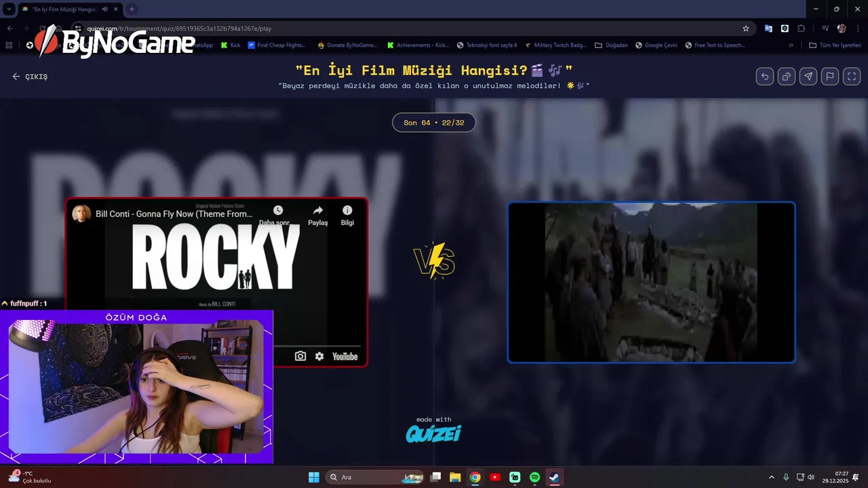Expand hidden bookmarks chevron
Screen dimensions: 868x488
[791, 45]
